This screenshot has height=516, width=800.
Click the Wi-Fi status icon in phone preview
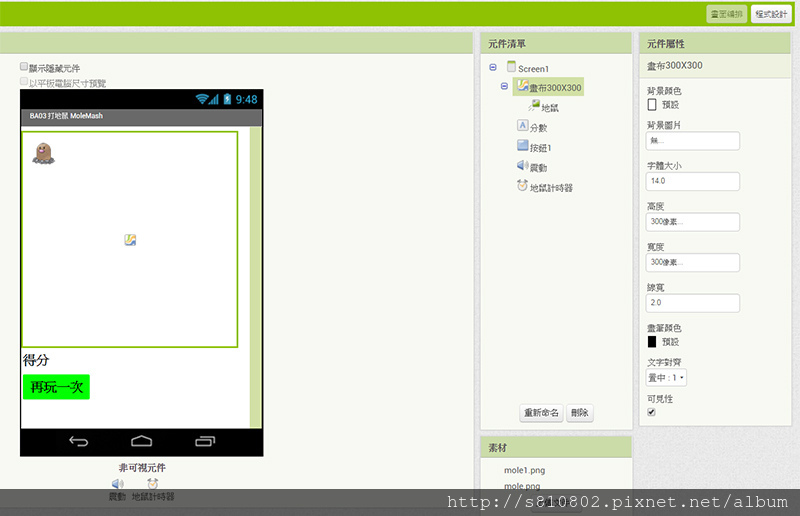pos(202,99)
